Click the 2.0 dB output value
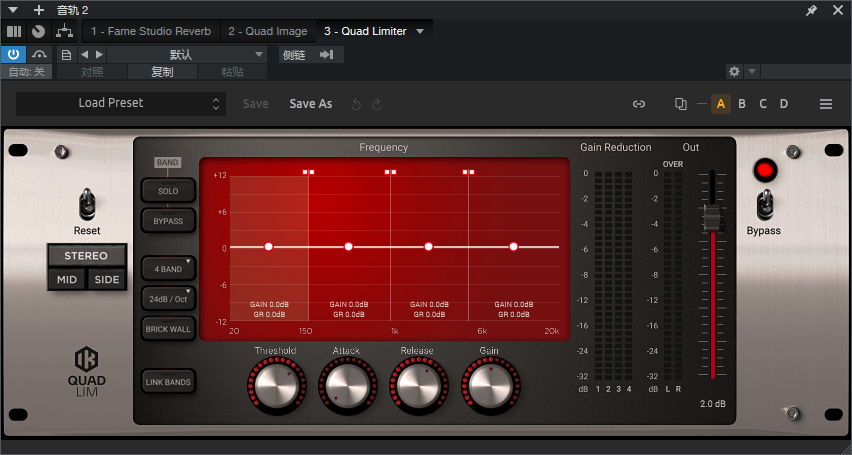Screen dimensions: 852x455 (x=712, y=404)
